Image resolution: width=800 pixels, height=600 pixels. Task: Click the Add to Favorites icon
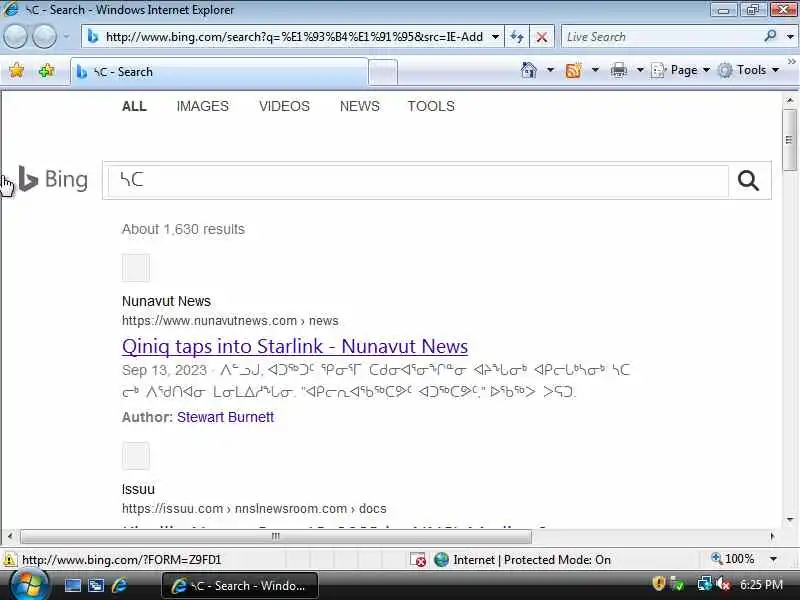[x=46, y=70]
